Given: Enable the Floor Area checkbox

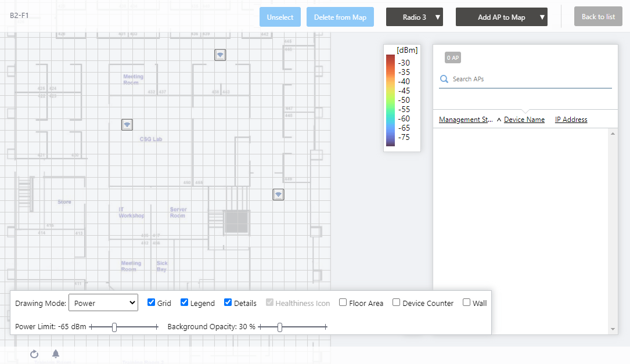Looking at the screenshot, I should (x=343, y=302).
